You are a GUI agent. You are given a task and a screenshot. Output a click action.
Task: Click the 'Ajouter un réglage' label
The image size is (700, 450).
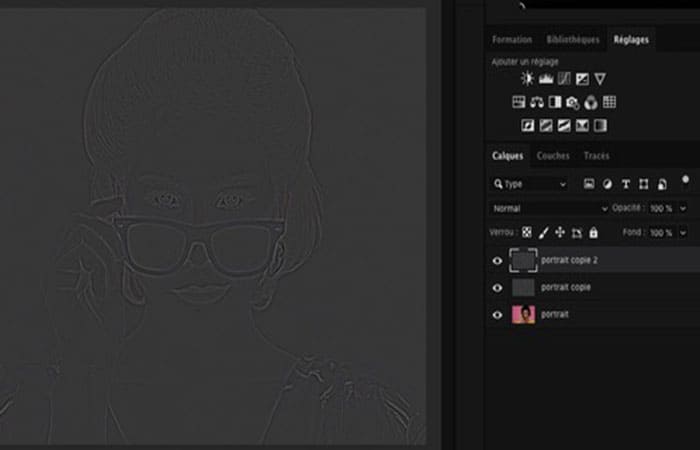click(525, 62)
